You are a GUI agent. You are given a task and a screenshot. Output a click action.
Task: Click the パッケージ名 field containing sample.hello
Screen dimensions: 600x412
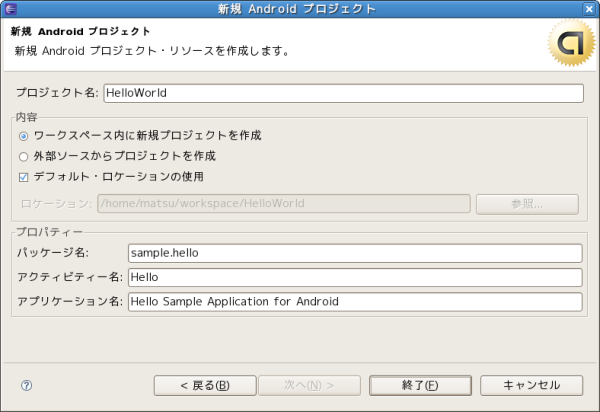point(355,253)
